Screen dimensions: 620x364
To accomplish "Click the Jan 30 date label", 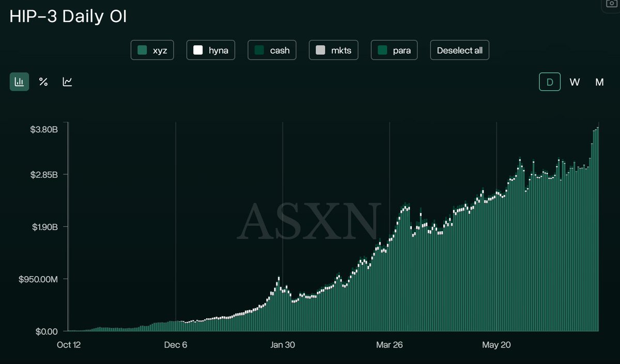I will [283, 345].
